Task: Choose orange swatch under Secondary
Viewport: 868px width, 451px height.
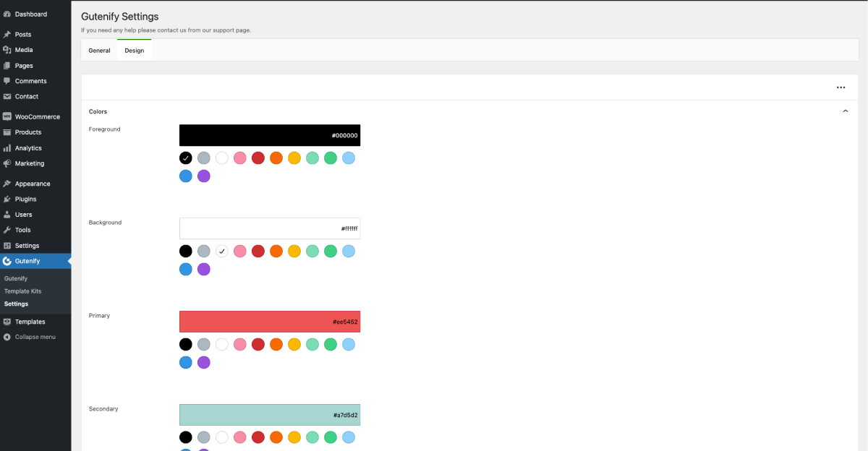Action: pos(276,437)
